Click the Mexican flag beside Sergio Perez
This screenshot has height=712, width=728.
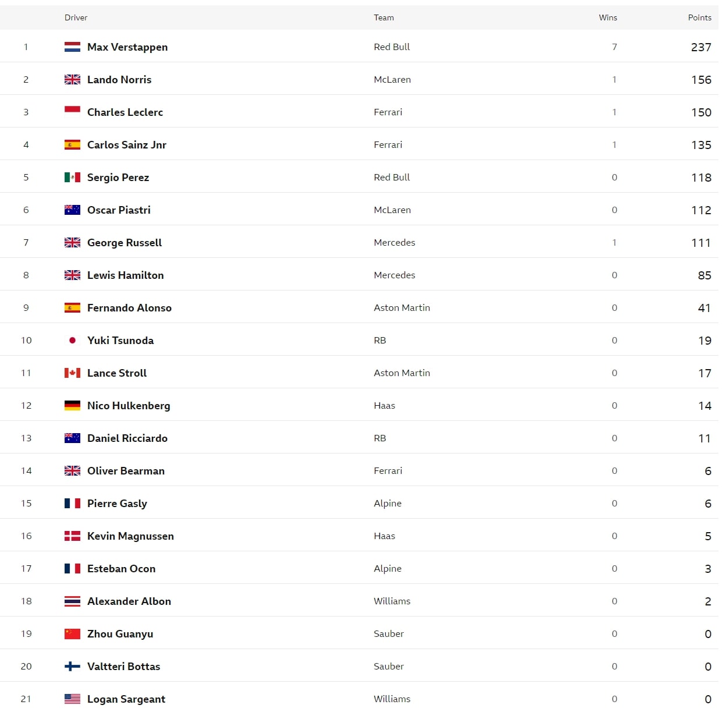[72, 178]
